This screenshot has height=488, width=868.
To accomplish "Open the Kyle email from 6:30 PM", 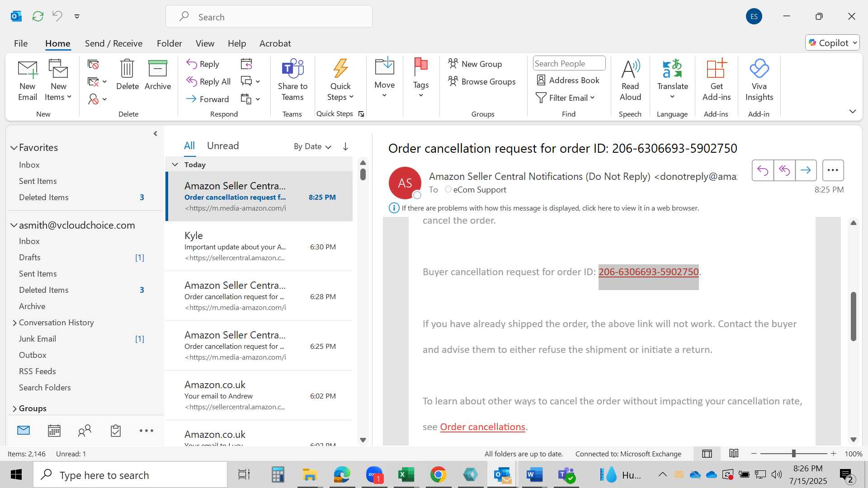I will pos(259,246).
